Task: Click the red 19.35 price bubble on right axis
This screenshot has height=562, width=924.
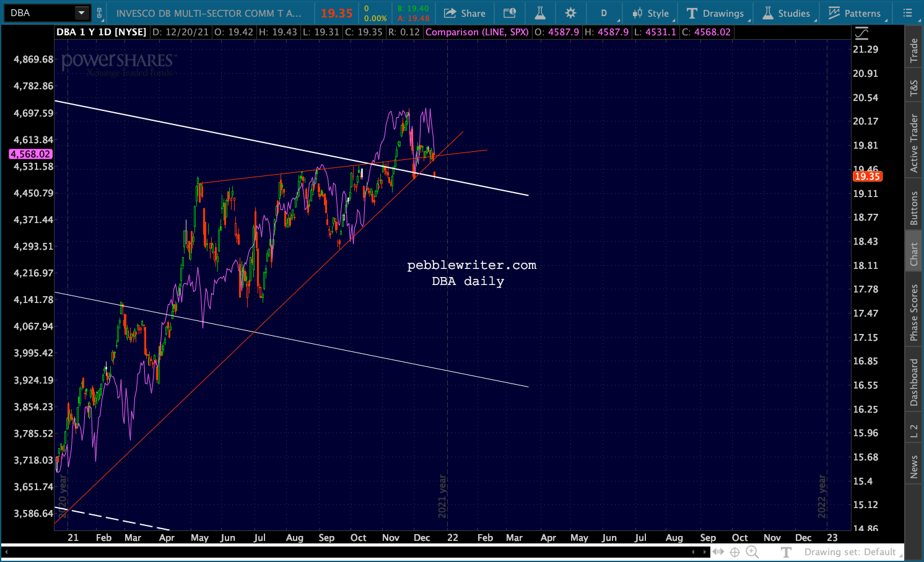Action: 868,177
